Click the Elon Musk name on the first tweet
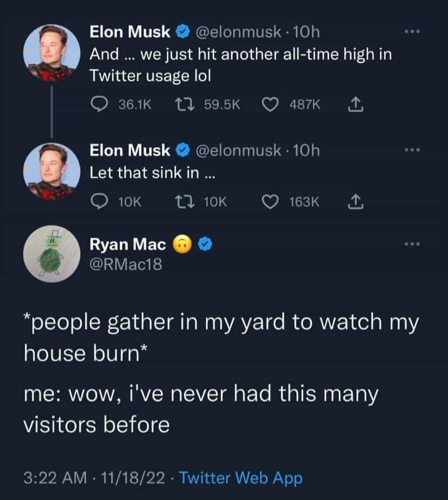 click(130, 32)
